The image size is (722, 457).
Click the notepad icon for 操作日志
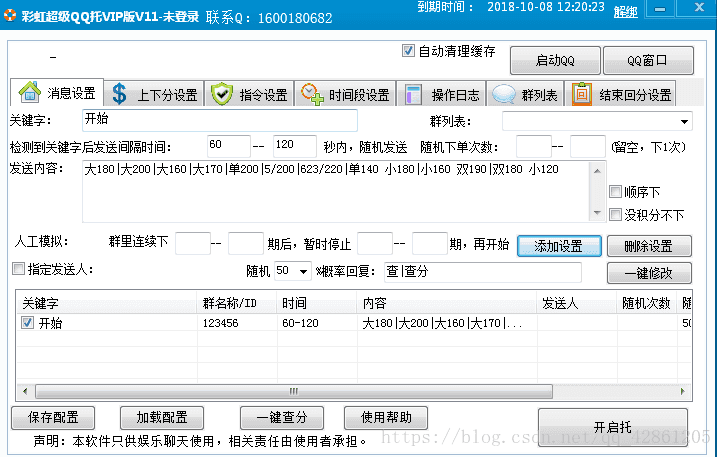tap(413, 94)
